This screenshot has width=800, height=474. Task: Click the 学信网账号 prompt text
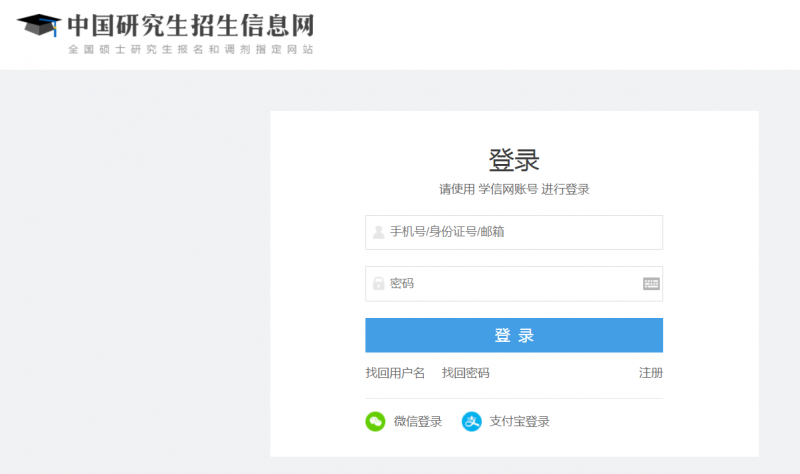[x=508, y=189]
